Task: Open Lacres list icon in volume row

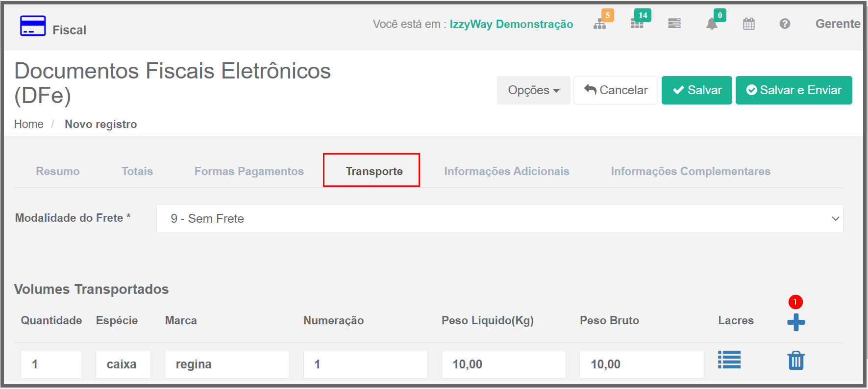Action: point(729,360)
